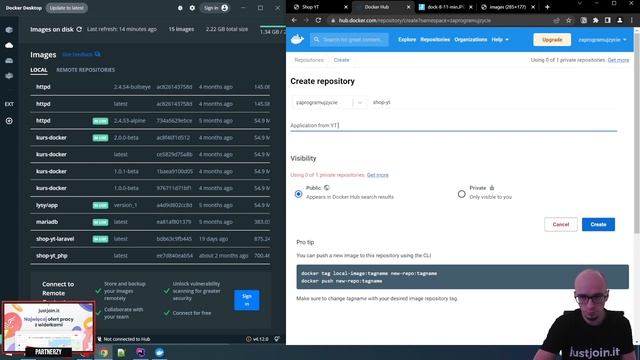Click the Create repository button
The width and height of the screenshot is (640, 360).
[x=598, y=224]
